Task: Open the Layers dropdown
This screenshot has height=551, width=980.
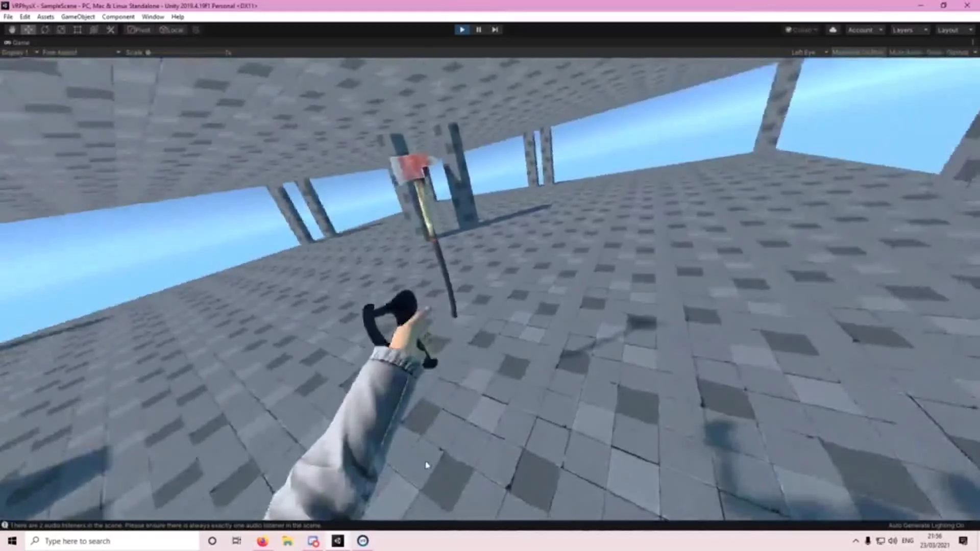Action: click(x=909, y=30)
